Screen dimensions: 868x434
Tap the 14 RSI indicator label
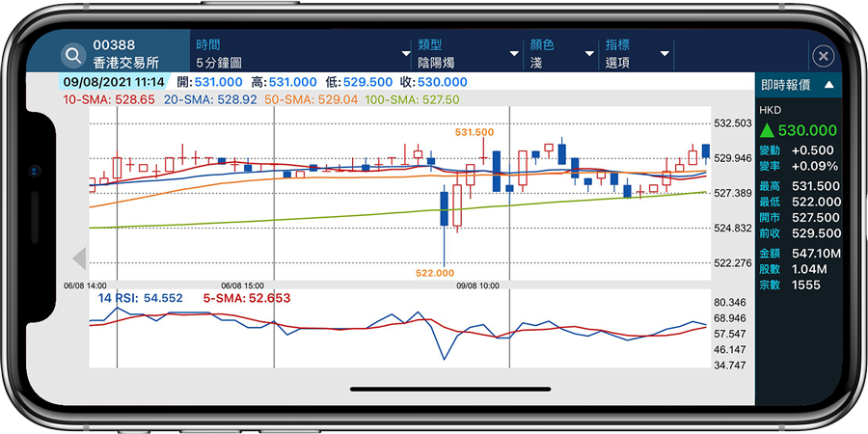(140, 299)
